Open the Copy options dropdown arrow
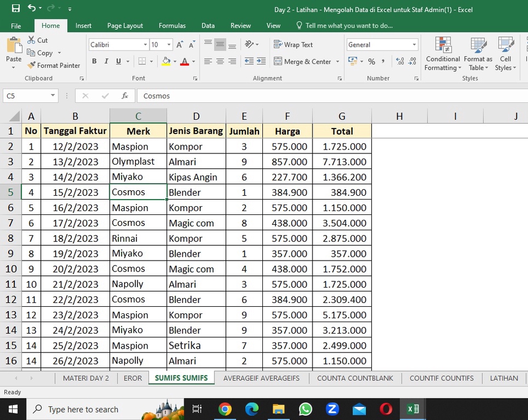This screenshot has height=420, width=528. pyautogui.click(x=59, y=53)
